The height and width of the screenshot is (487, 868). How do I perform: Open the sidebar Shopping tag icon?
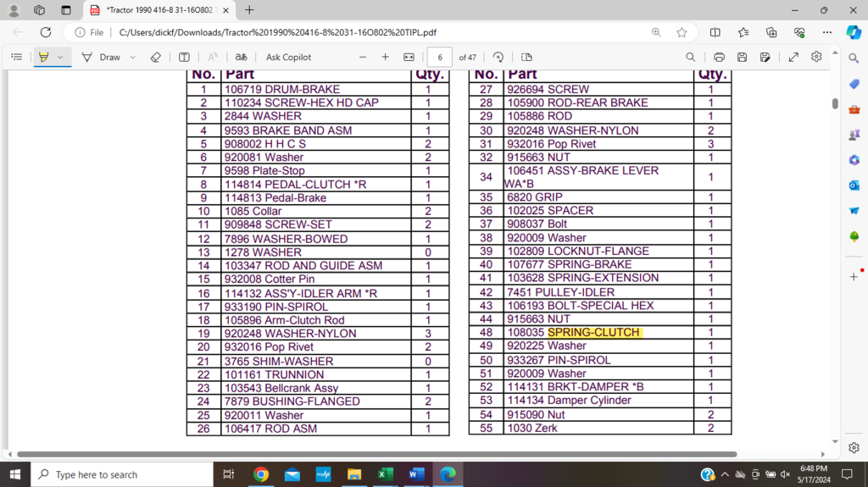point(854,84)
